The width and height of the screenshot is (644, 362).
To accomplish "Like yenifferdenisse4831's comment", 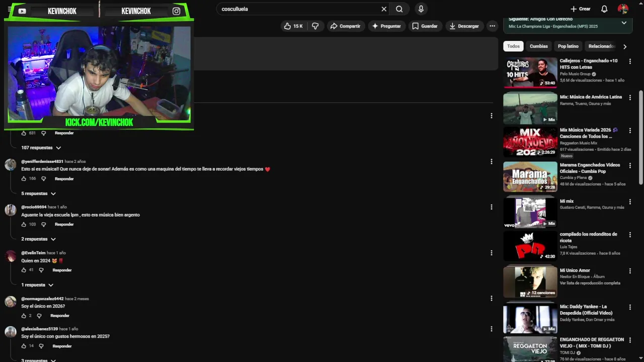I will pos(24,179).
